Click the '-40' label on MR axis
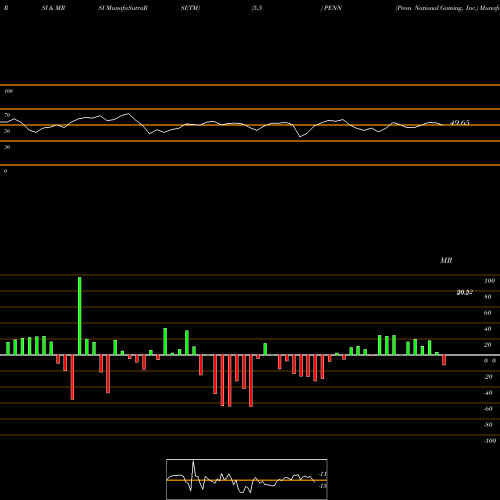 coord(488,393)
